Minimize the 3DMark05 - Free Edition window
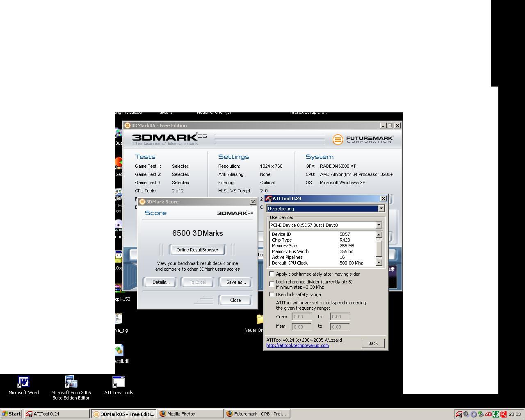Screen dimensions: 525x420 [383, 126]
